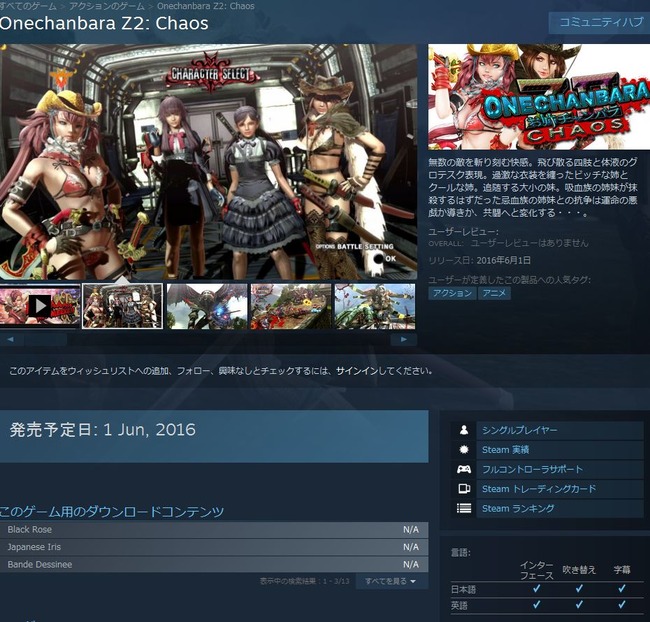Select the winged monster screenshot thumbnail
650x622 pixels.
(x=207, y=306)
